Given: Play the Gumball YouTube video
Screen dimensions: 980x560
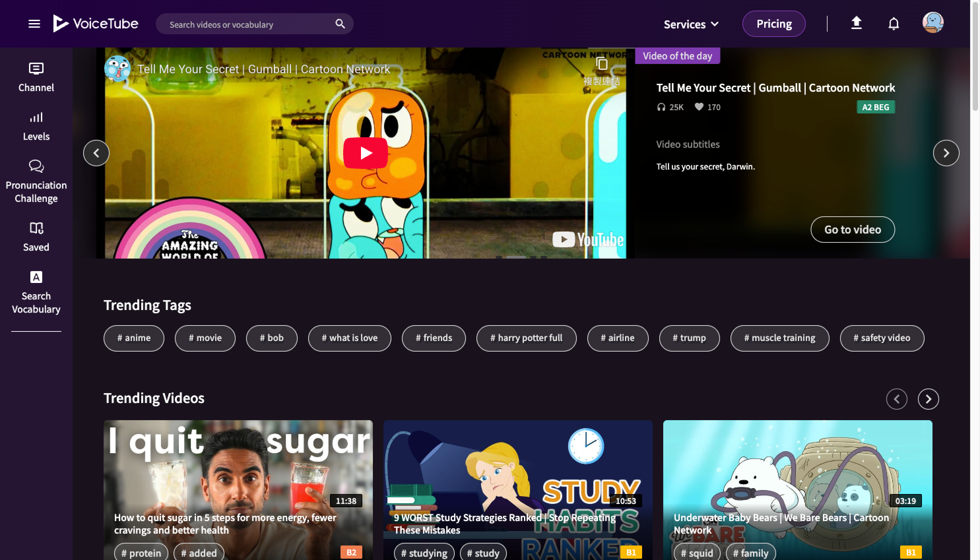Looking at the screenshot, I should [365, 153].
